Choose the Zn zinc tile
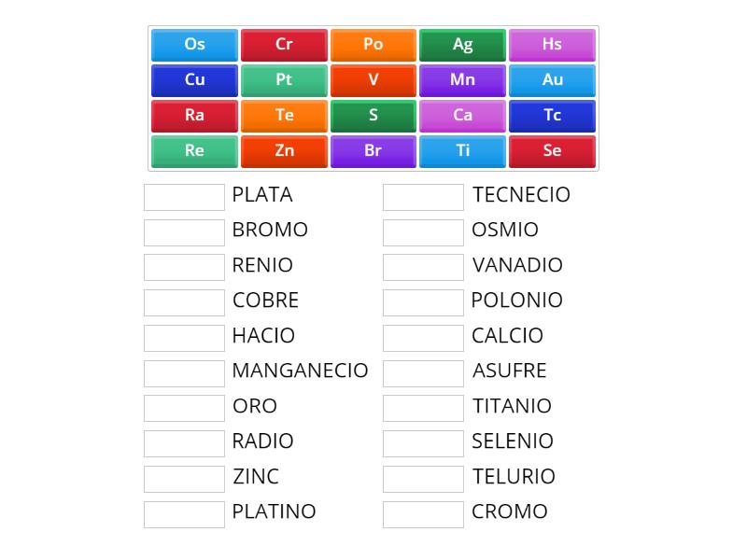The width and height of the screenshot is (747, 560). pos(284,150)
